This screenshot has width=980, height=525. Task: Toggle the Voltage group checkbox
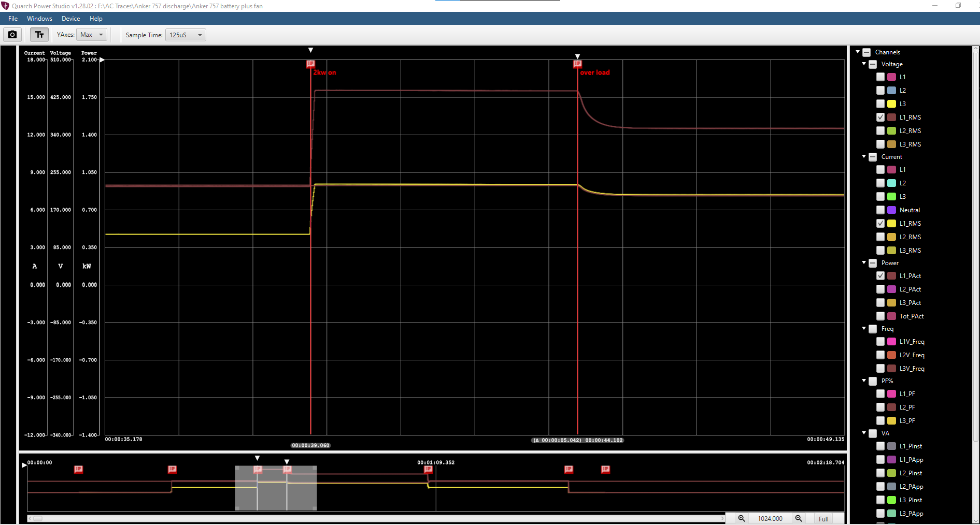click(873, 64)
